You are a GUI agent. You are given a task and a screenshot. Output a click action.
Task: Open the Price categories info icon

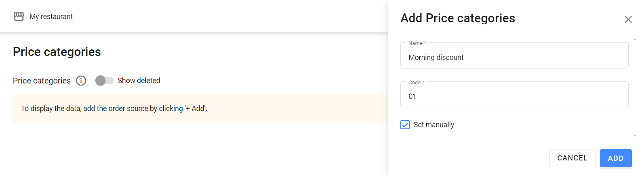[x=81, y=81]
